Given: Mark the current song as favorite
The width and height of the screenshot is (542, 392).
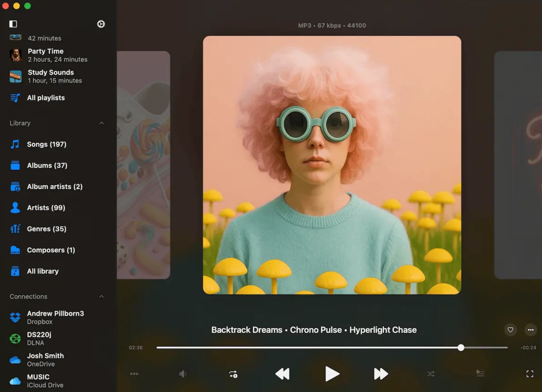Looking at the screenshot, I should tap(510, 330).
